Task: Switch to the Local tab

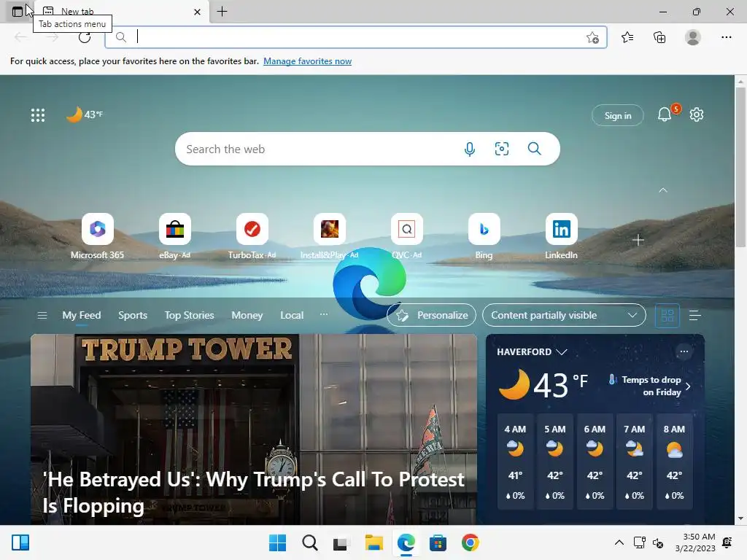Action: pyautogui.click(x=292, y=315)
